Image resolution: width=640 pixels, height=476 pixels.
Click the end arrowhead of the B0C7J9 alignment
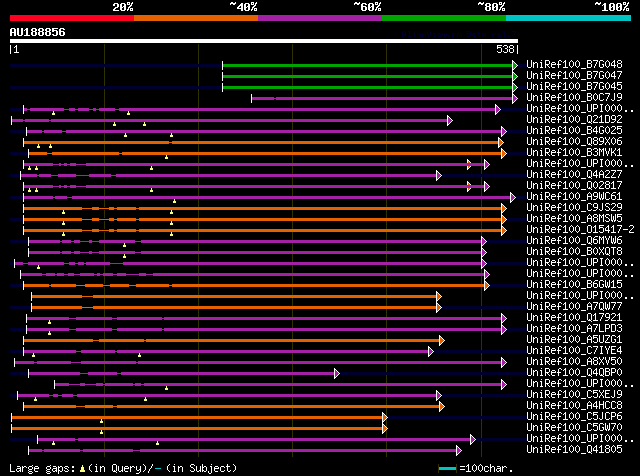coord(515,98)
